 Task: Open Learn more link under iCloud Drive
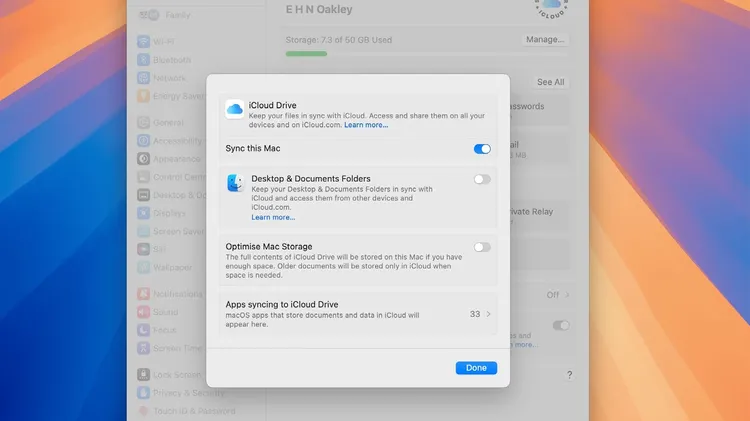(x=366, y=125)
